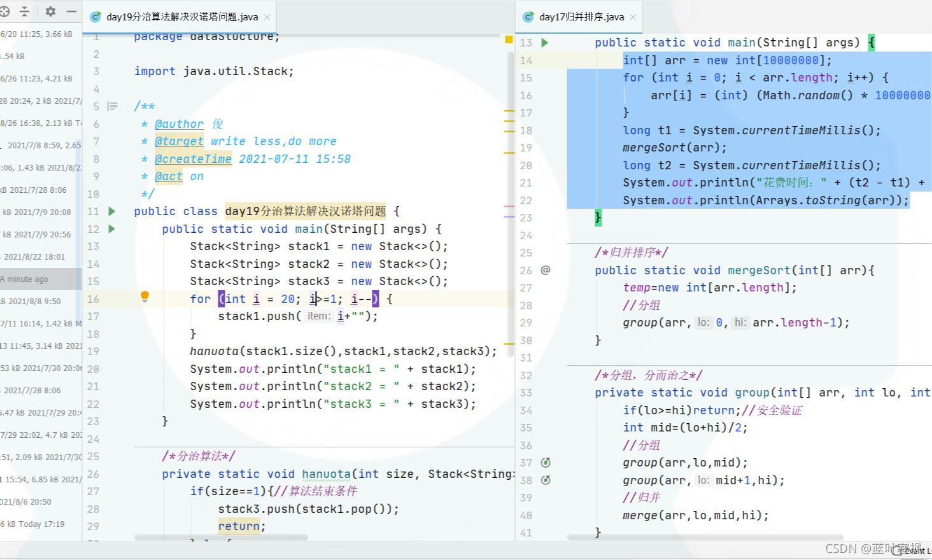This screenshot has width=932, height=560.
Task: Select file row dated 2021/7/9 20:56
Action: (41, 234)
